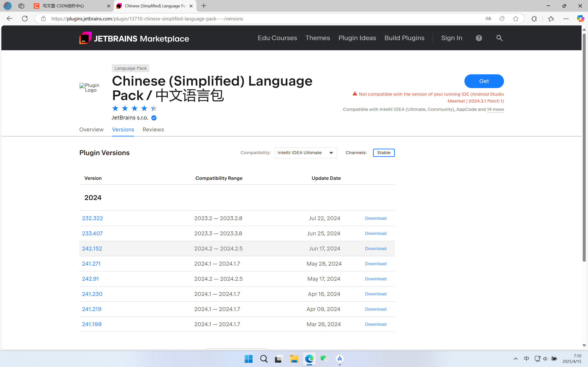Show hidden system tray icons chevron
The image size is (588, 367).
[x=515, y=359]
